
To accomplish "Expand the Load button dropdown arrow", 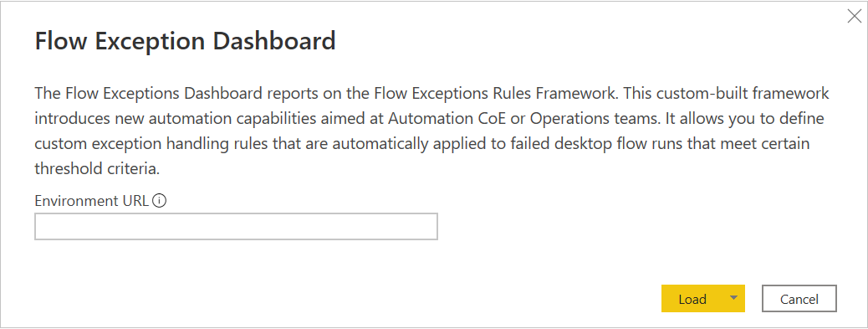I will 733,299.
